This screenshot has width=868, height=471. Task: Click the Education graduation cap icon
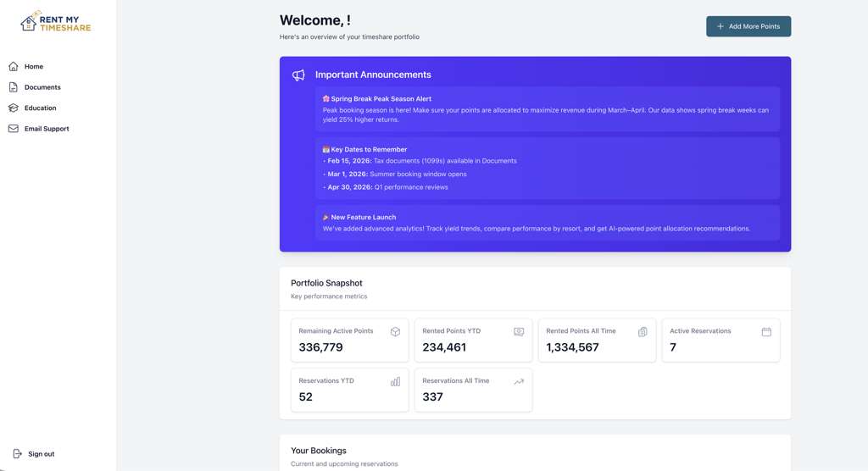(14, 108)
